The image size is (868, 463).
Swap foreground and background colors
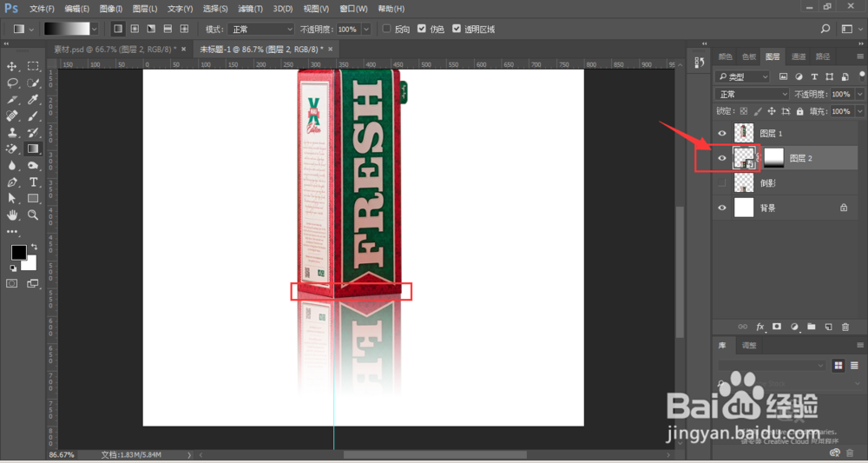[x=35, y=247]
